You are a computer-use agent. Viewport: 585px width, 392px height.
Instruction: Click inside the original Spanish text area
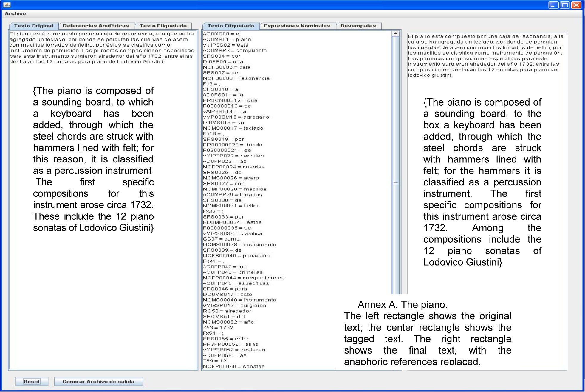[x=101, y=48]
